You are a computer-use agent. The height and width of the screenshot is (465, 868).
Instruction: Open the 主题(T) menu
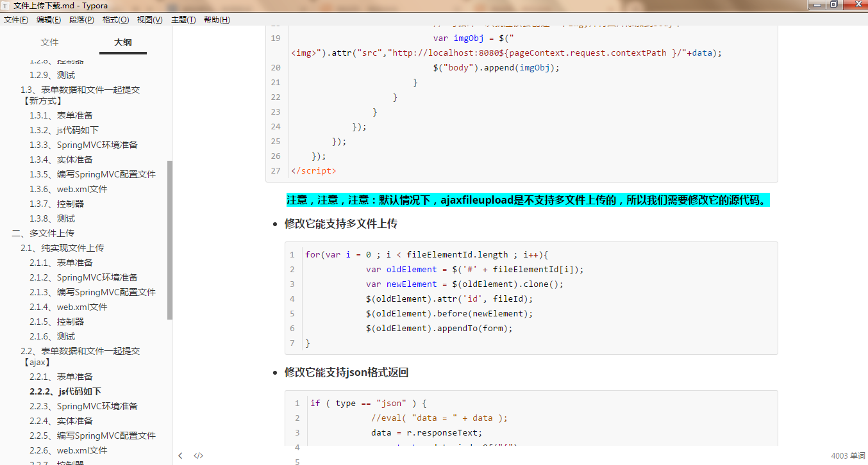pyautogui.click(x=183, y=20)
